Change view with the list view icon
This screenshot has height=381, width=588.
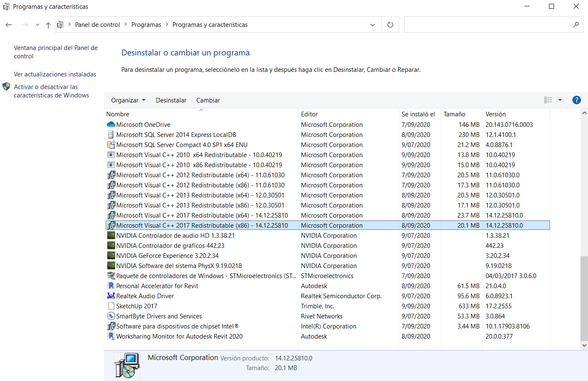548,100
